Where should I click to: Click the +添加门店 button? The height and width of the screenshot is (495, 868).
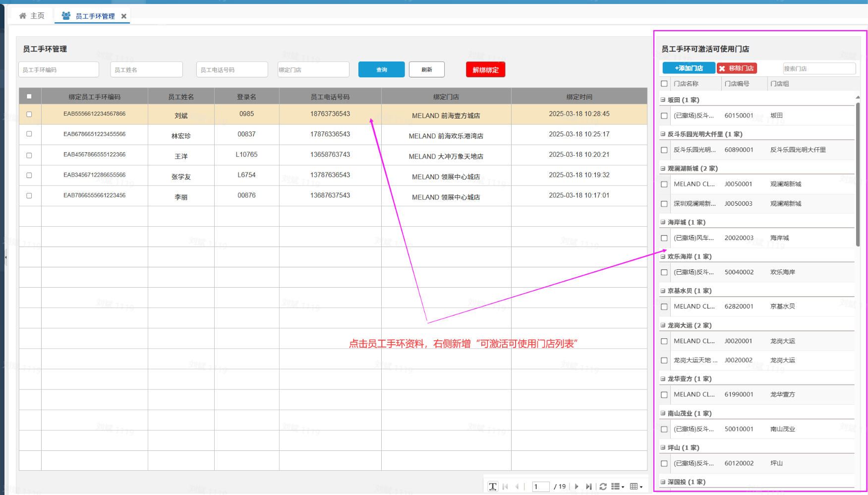(x=689, y=68)
